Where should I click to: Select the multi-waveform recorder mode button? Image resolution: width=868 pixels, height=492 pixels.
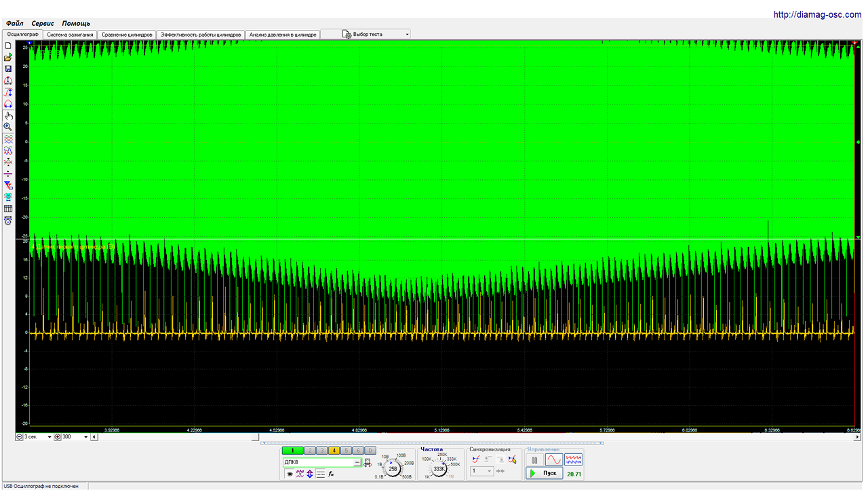(x=573, y=459)
